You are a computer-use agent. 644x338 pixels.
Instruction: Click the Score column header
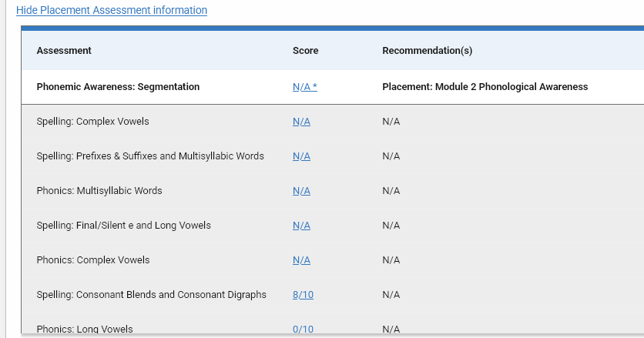pyautogui.click(x=306, y=51)
